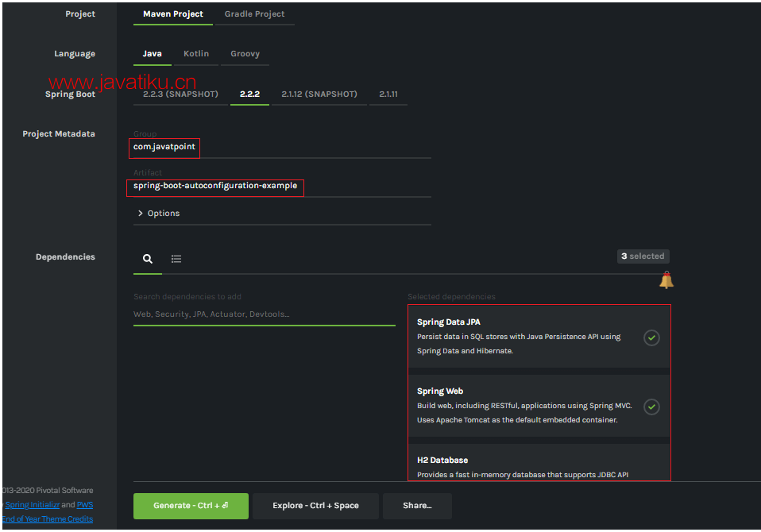The height and width of the screenshot is (532, 761).
Task: Open the End of Year Theme Credits link
Action: click(x=47, y=519)
